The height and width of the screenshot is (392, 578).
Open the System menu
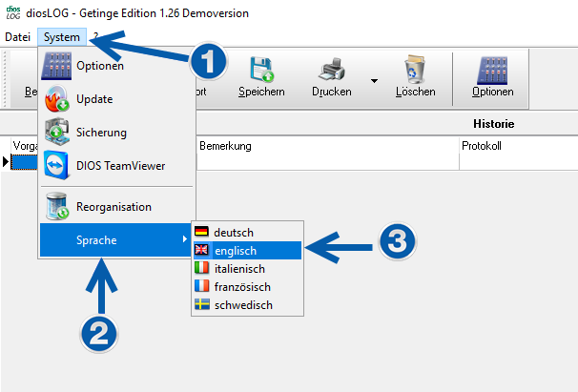pos(62,36)
